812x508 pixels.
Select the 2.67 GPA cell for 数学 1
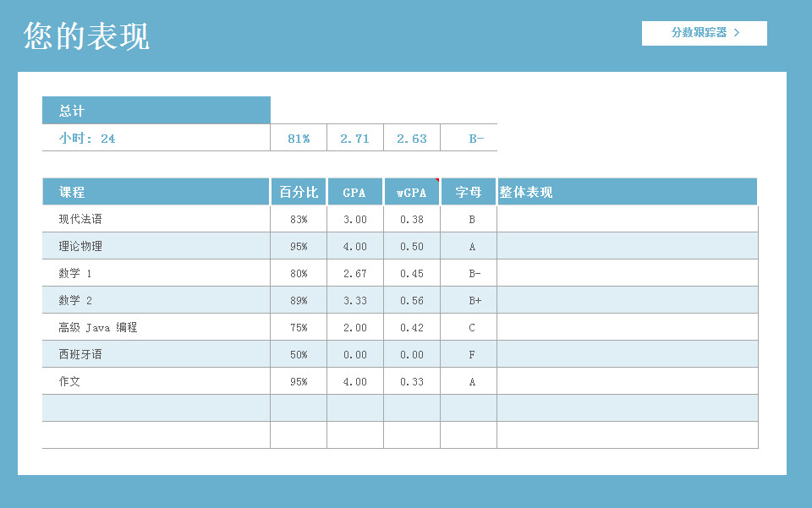click(x=355, y=273)
